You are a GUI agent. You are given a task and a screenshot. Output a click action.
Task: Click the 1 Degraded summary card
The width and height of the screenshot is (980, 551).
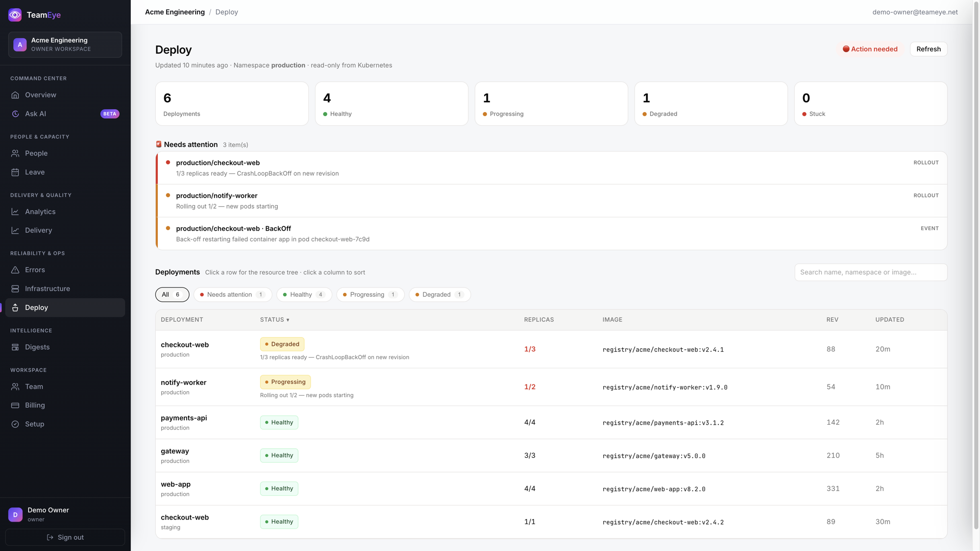[x=711, y=104]
